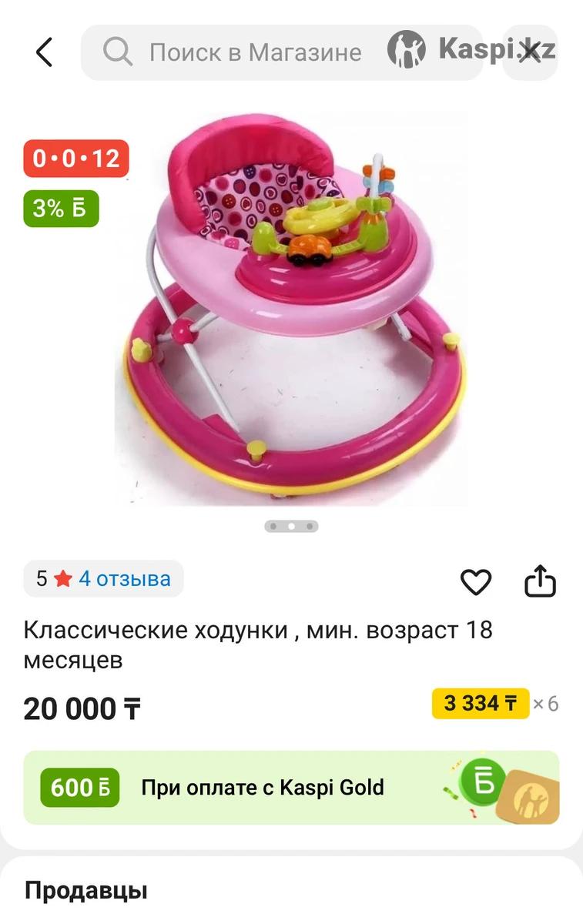This screenshot has height=924, width=583.
Task: Switch to the first image pager dot
Action: 273,527
